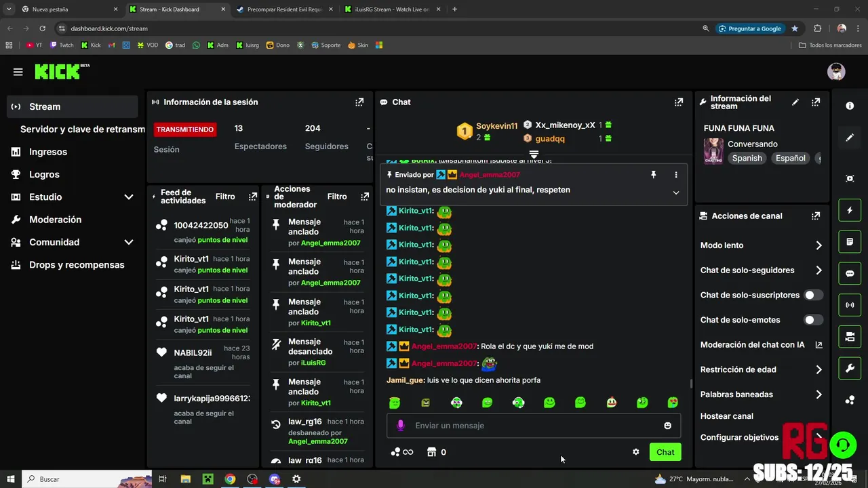The width and height of the screenshot is (868, 488).
Task: Open chat settings gear icon
Action: [635, 452]
